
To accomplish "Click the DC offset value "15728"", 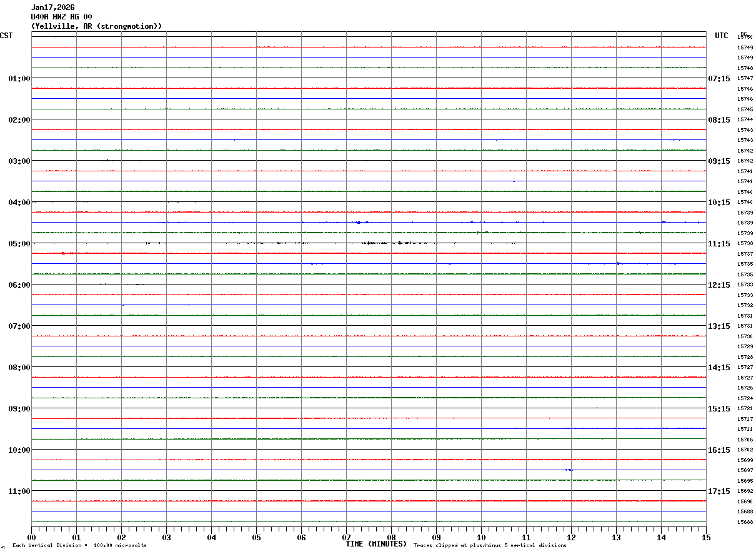I will (x=745, y=357).
